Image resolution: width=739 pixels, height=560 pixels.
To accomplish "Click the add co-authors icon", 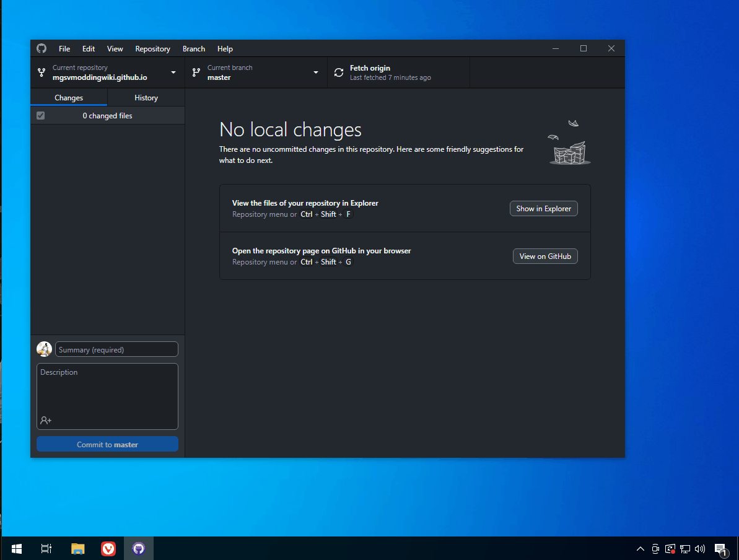I will pyautogui.click(x=46, y=420).
